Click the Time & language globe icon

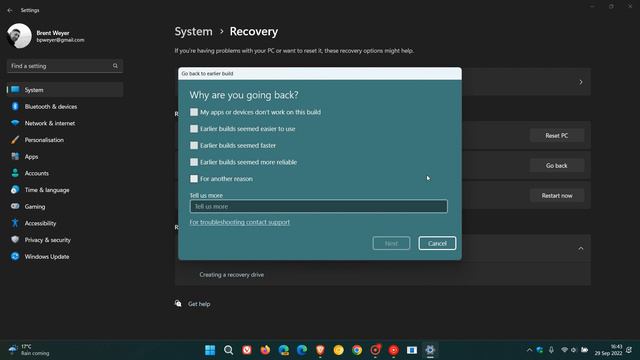click(15, 190)
